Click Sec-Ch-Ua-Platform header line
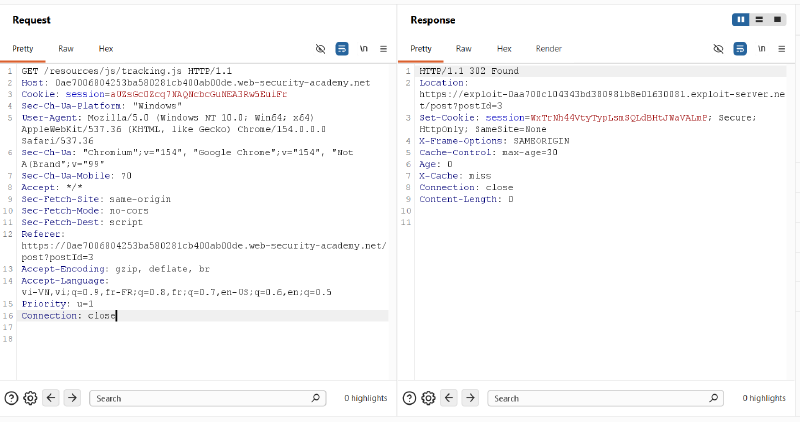800x422 pixels. [x=102, y=106]
